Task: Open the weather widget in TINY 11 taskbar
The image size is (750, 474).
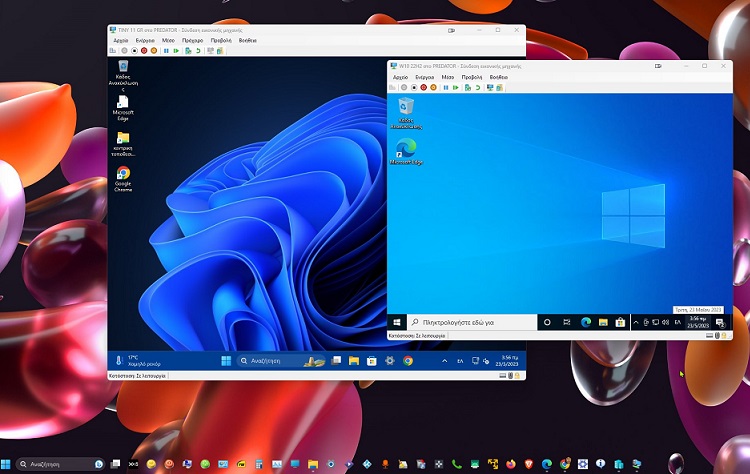Action: click(x=138, y=361)
